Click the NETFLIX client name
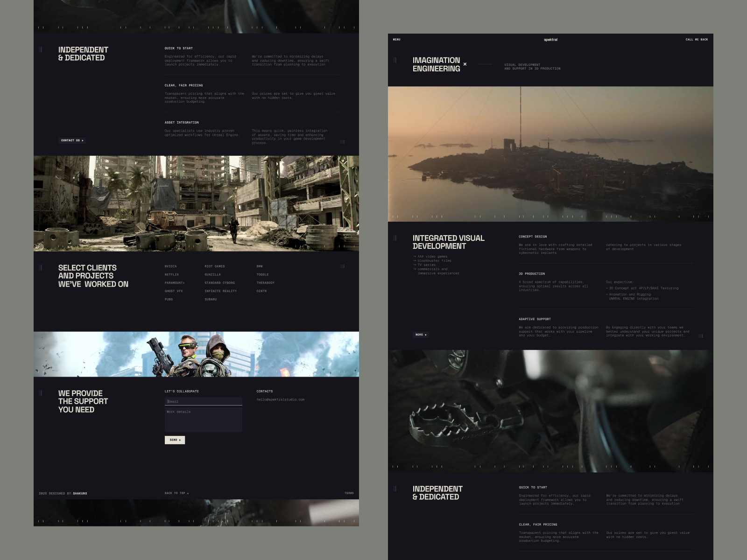The image size is (747, 560). 171,275
